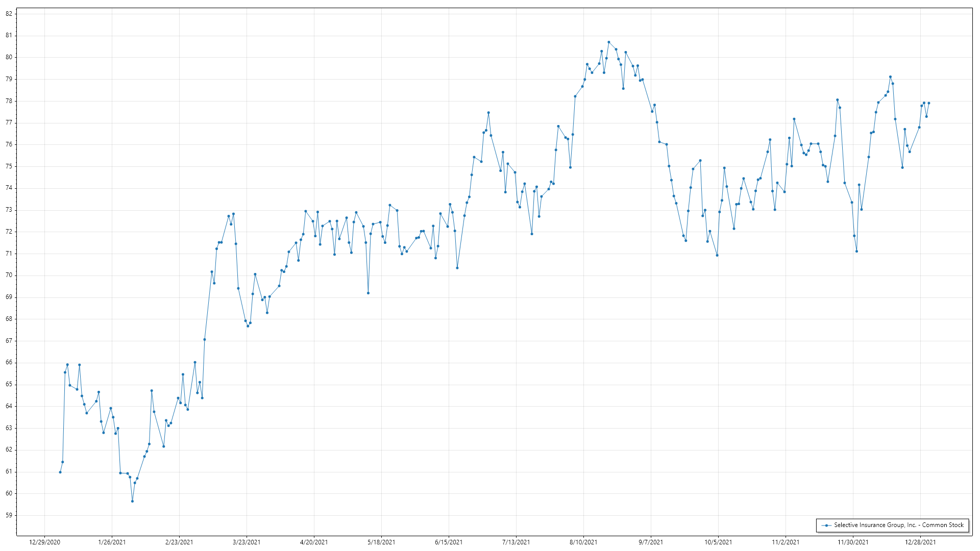Click the 1/26/2021 x-axis date label
The width and height of the screenshot is (980, 551).
coord(112,542)
